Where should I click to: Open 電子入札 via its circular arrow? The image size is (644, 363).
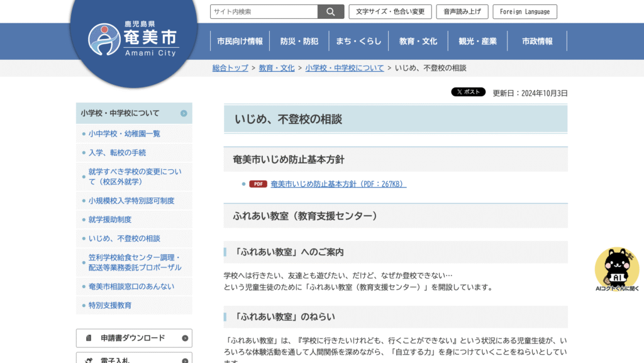tap(184, 359)
